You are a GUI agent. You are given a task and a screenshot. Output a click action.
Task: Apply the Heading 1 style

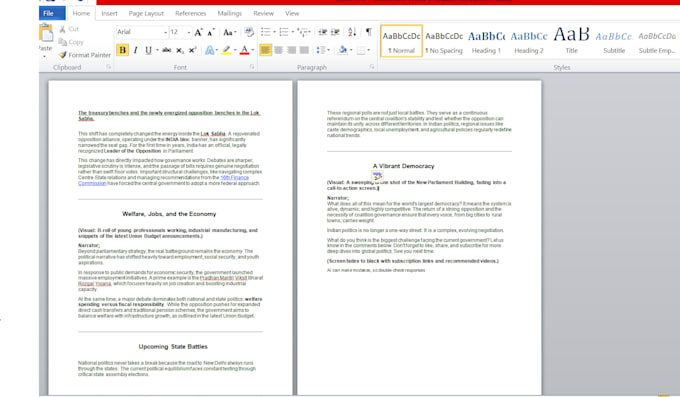point(486,41)
